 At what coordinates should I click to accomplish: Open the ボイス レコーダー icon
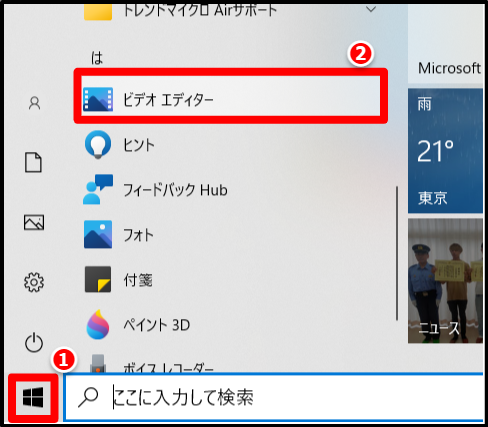pyautogui.click(x=98, y=363)
